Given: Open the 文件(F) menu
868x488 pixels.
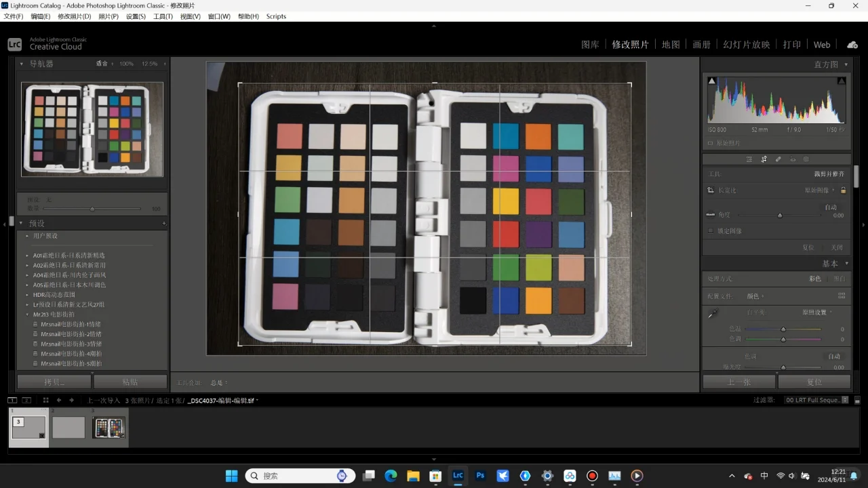Looking at the screenshot, I should [x=14, y=16].
